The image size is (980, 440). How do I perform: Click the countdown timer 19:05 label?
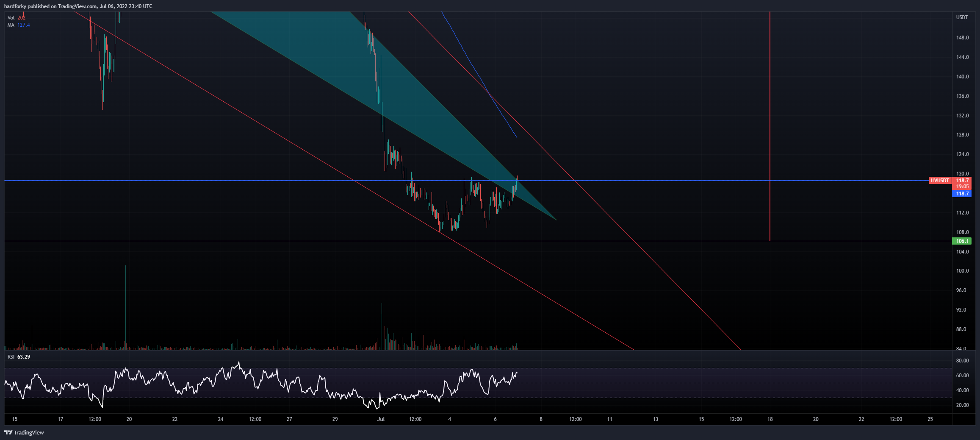click(x=962, y=187)
